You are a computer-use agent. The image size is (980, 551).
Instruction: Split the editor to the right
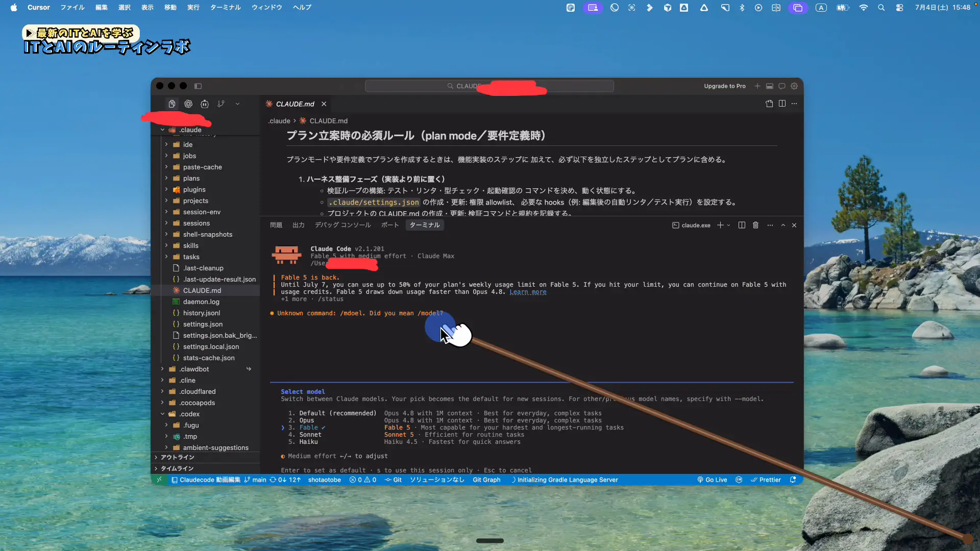(782, 104)
